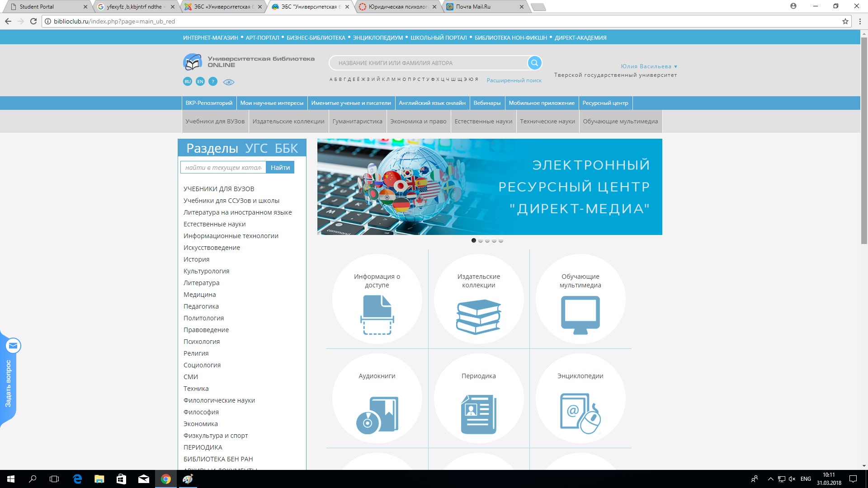The image size is (868, 488).
Task: Open the УГС tab in the catalog panel
Action: click(x=256, y=148)
